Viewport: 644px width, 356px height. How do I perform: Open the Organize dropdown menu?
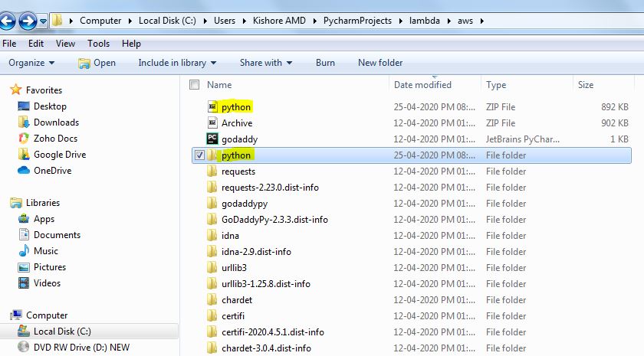click(31, 63)
